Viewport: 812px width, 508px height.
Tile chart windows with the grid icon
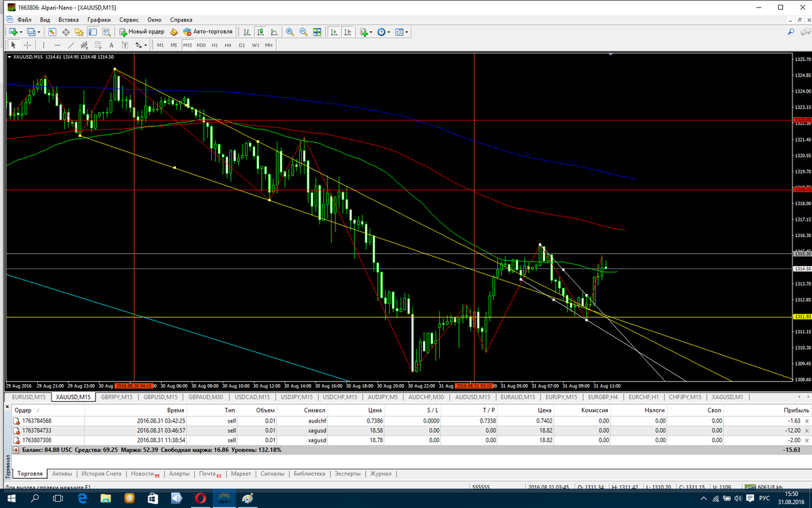coord(317,32)
